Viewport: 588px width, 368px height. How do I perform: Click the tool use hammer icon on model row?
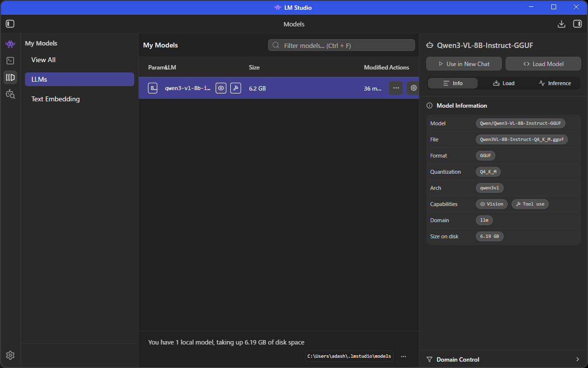236,88
